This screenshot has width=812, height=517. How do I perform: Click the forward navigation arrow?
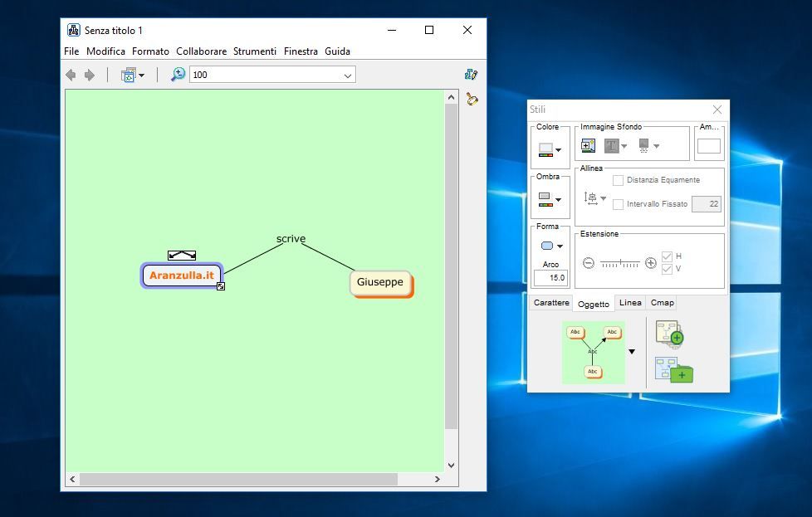[90, 75]
